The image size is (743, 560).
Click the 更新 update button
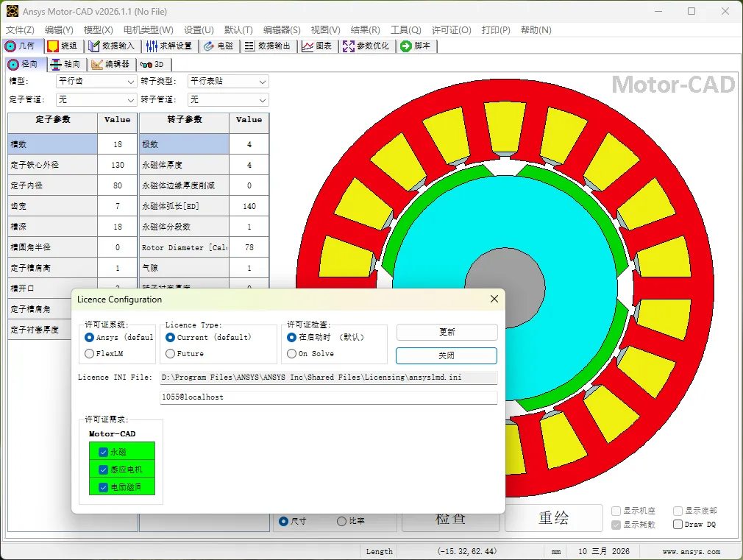447,332
